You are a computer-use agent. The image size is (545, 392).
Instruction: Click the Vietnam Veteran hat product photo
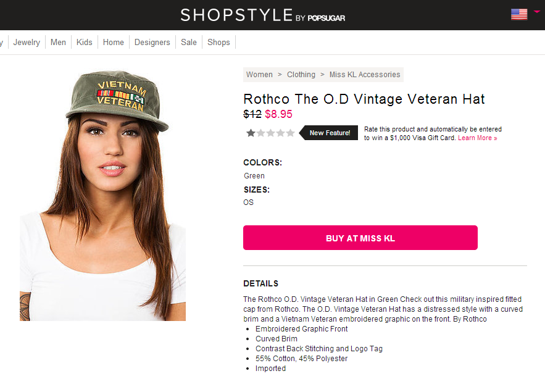coord(103,195)
